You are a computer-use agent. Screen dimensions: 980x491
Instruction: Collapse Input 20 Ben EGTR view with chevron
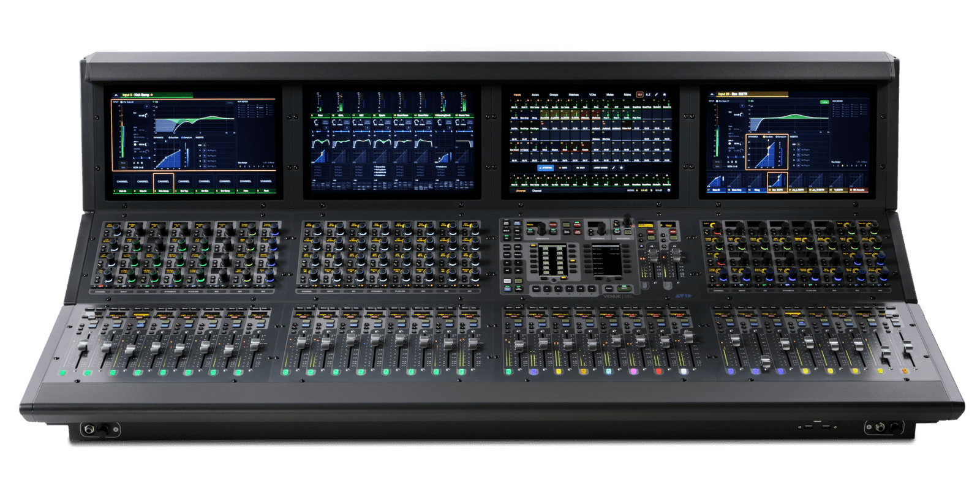click(x=712, y=94)
